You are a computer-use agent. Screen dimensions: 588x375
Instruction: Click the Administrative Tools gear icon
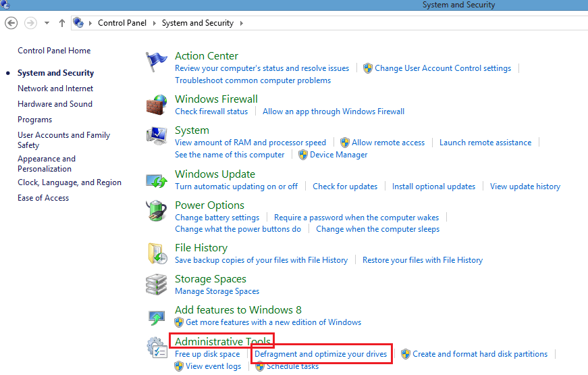tap(157, 347)
